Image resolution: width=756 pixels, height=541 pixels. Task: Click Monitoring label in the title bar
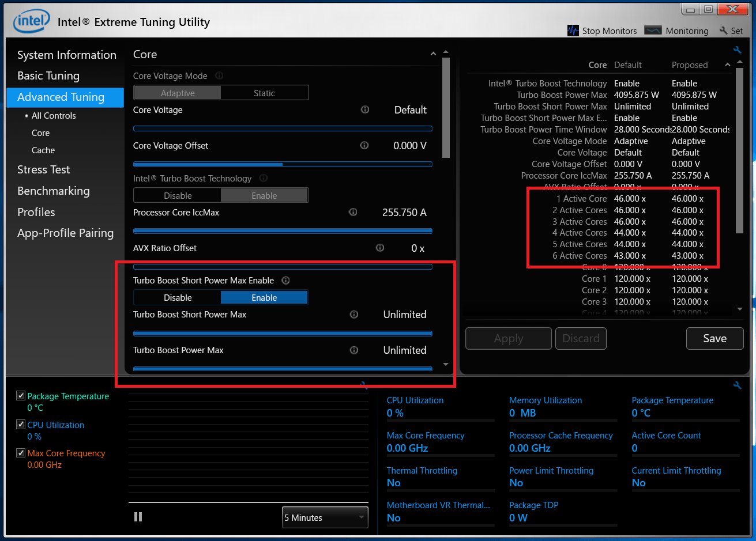687,31
